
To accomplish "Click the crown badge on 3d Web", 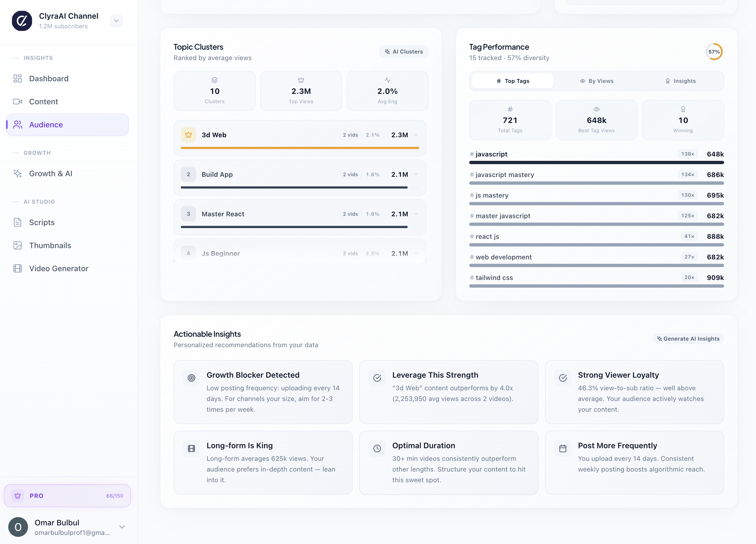I will point(188,135).
